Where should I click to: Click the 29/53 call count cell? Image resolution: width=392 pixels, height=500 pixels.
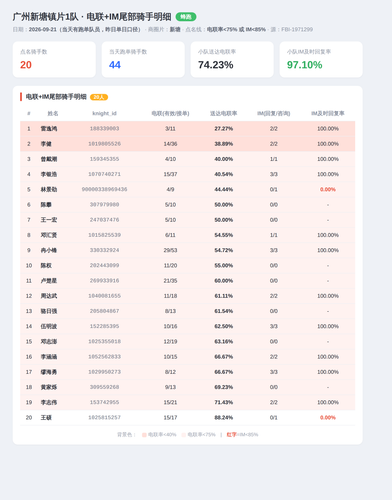pos(170,250)
